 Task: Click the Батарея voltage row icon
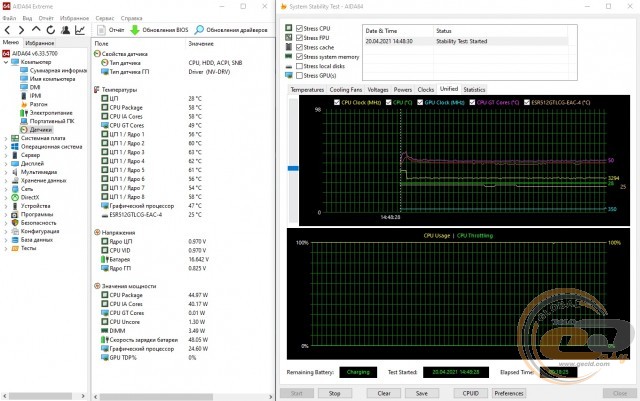point(104,259)
